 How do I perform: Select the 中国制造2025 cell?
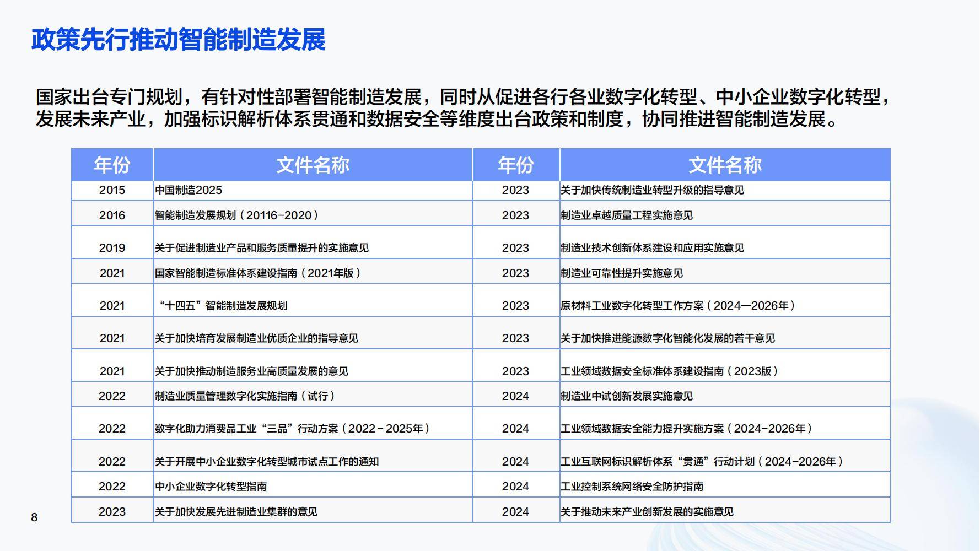313,191
